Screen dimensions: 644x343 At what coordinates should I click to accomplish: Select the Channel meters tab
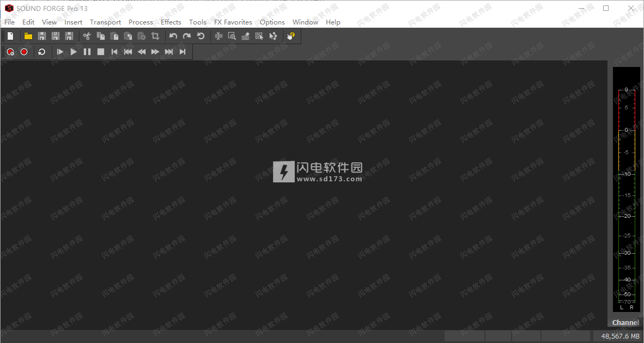625,322
